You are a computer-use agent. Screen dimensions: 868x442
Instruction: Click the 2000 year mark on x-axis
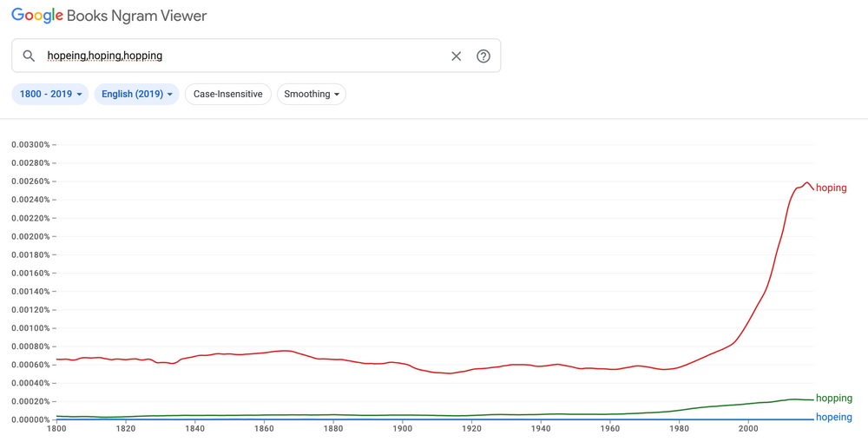[x=748, y=428]
